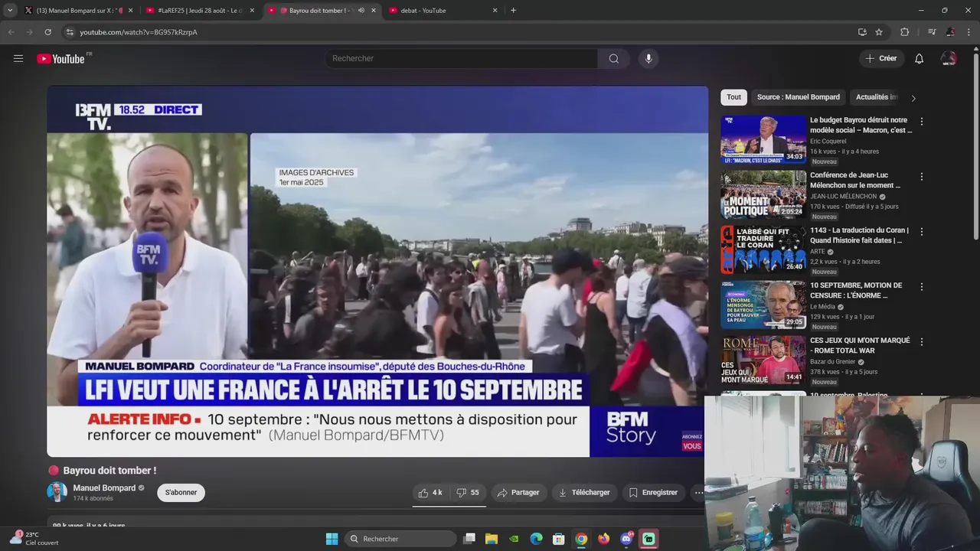Image resolution: width=980 pixels, height=551 pixels.
Task: Switch to the debat - YouTube tab
Action: click(443, 11)
